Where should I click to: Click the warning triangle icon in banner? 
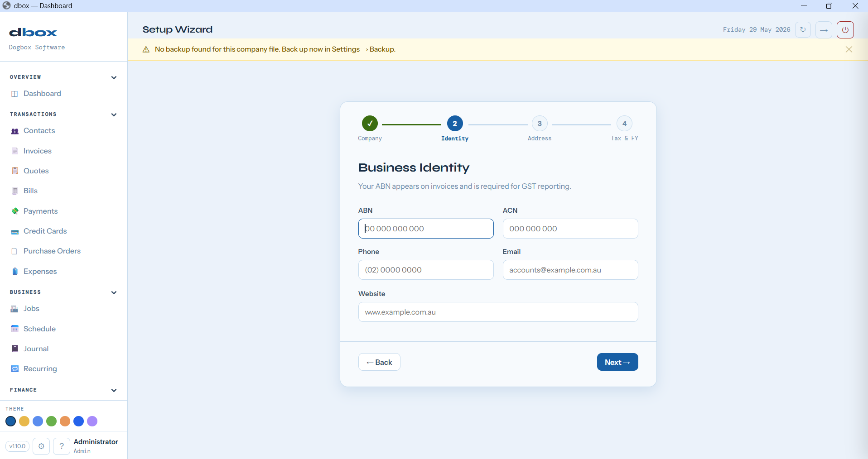(x=146, y=50)
